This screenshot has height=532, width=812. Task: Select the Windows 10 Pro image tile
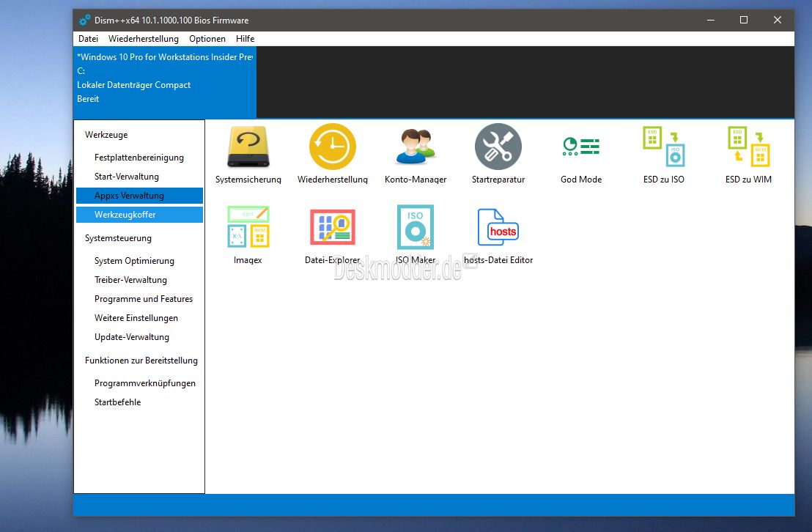pyautogui.click(x=165, y=82)
